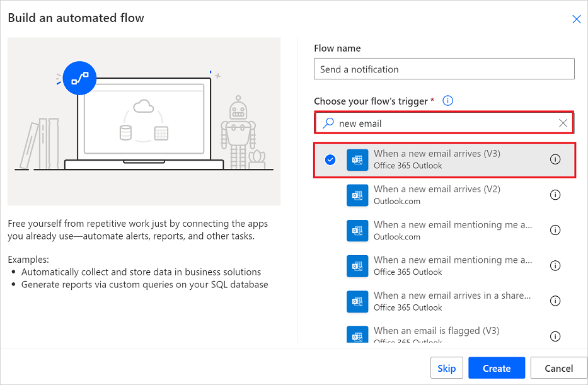The width and height of the screenshot is (588, 385).
Task: Click icon for 'email arrives in a share...' trigger
Action: pyautogui.click(x=357, y=301)
